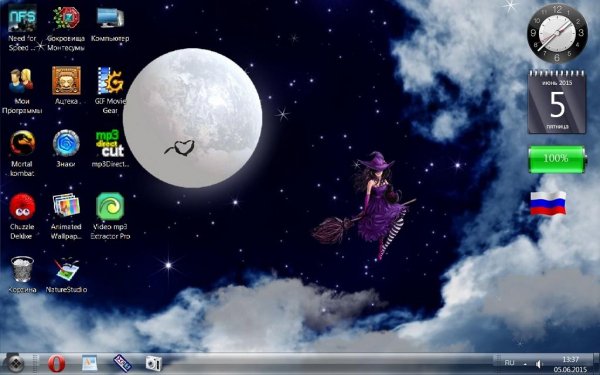Open the taskbar document editor icon next to Opera
The image size is (600, 375).
[89, 363]
